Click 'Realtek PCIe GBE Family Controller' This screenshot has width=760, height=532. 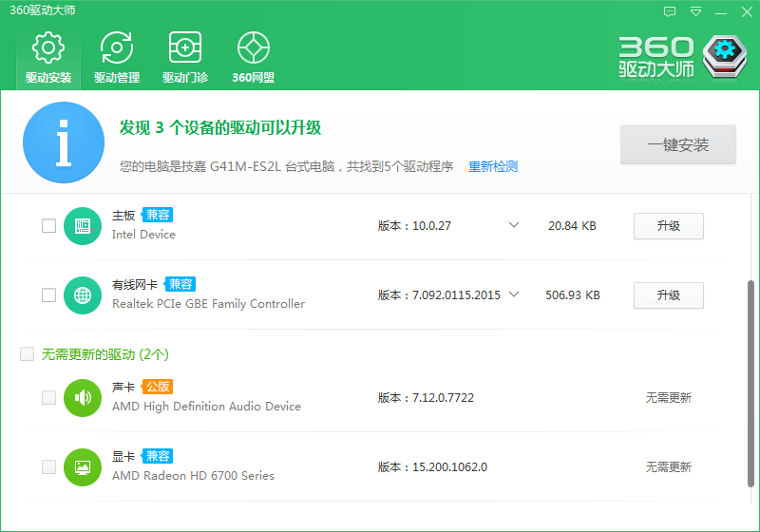click(208, 304)
